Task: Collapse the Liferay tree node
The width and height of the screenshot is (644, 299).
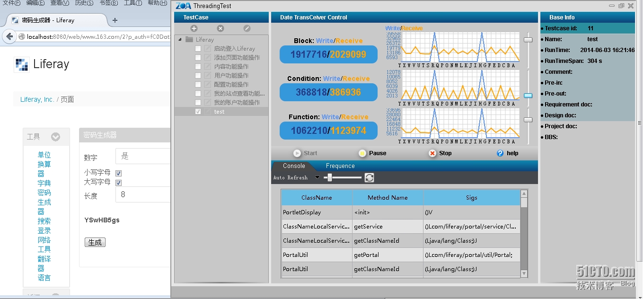Action: (x=180, y=40)
